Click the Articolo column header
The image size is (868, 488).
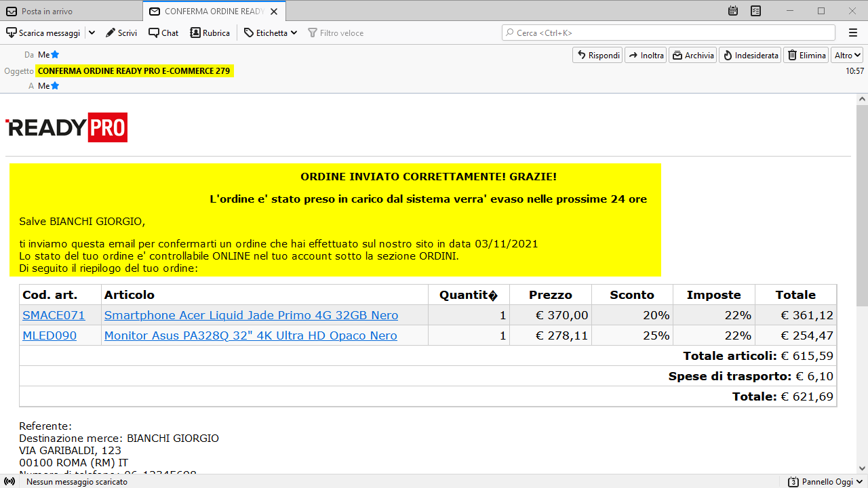(x=264, y=295)
